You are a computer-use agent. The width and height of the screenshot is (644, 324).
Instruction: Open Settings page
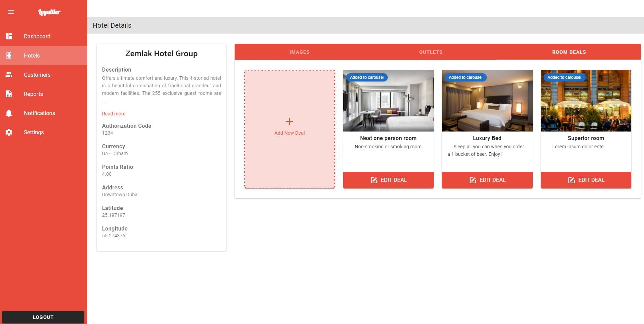(x=44, y=132)
